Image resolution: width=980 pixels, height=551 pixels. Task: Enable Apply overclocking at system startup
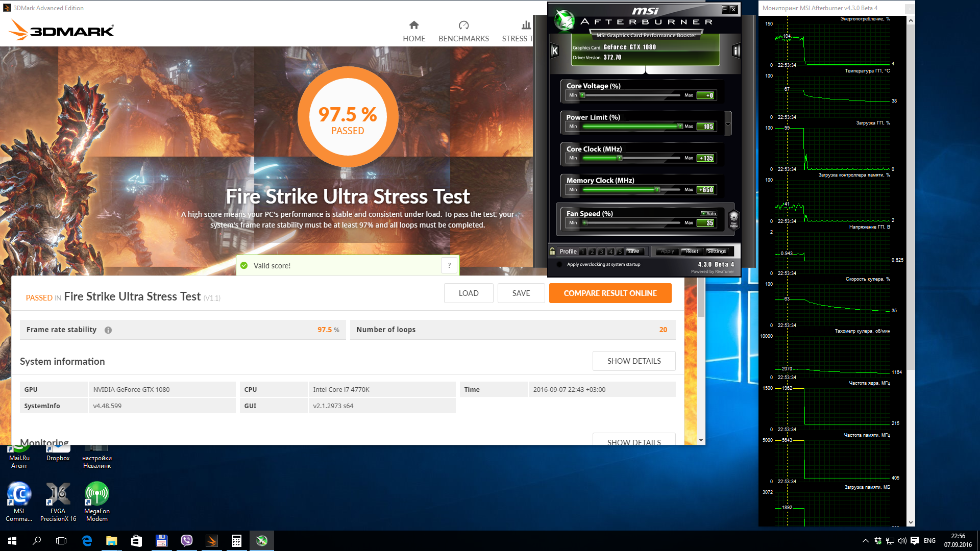(x=559, y=264)
